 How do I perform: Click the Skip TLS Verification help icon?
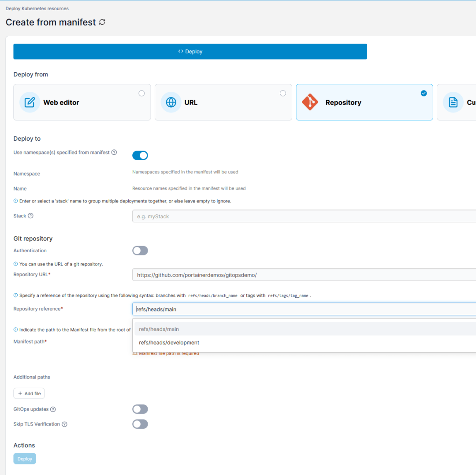pos(64,424)
